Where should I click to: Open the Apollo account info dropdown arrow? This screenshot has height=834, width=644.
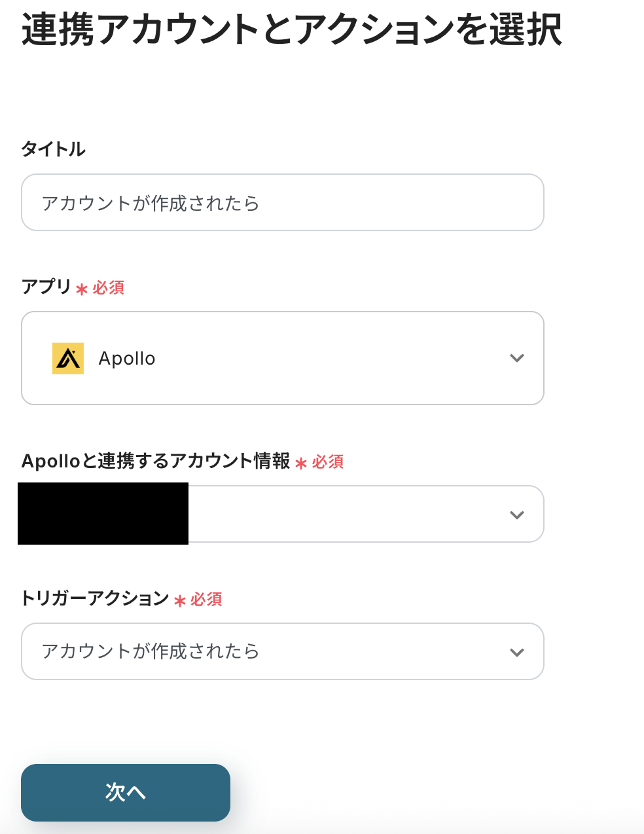tap(517, 515)
